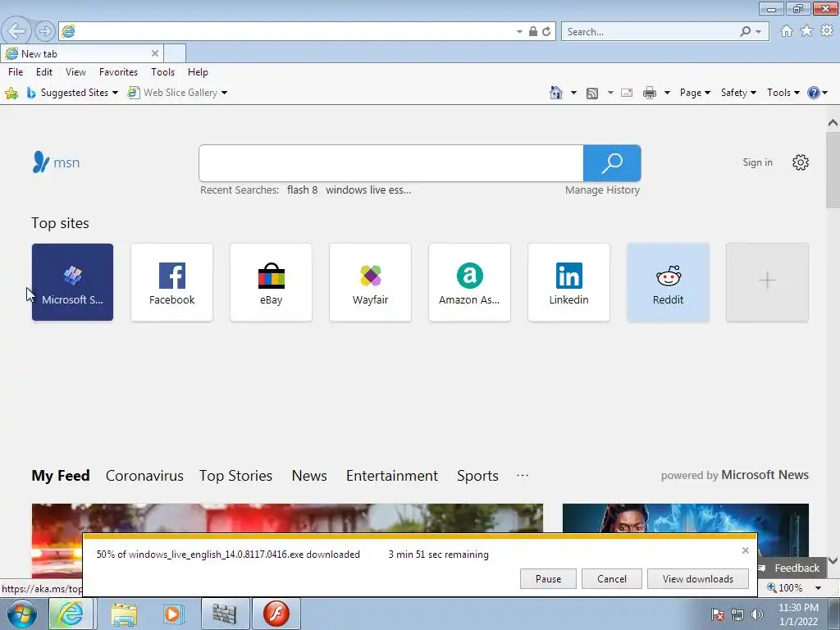The image size is (840, 630).
Task: Open Windows Media Player on taskbar
Action: point(173,614)
